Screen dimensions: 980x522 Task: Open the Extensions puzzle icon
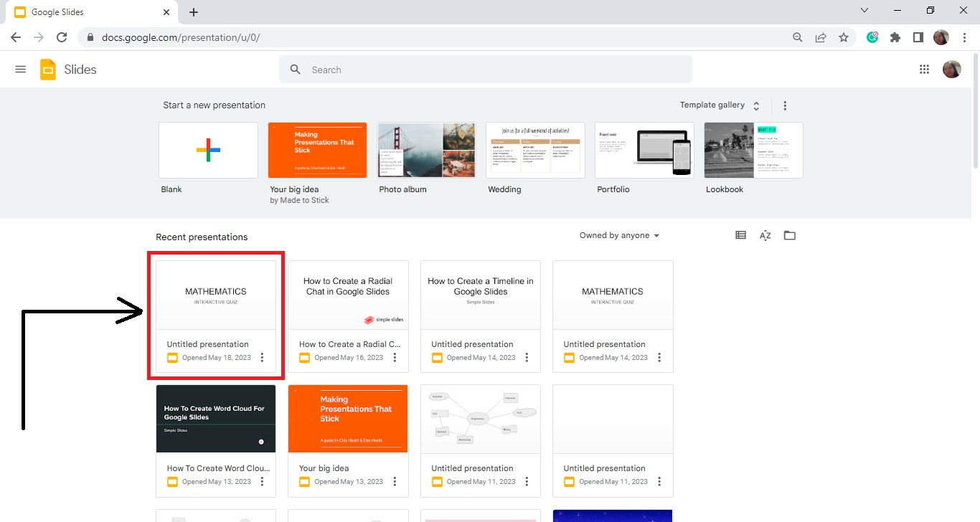point(895,37)
